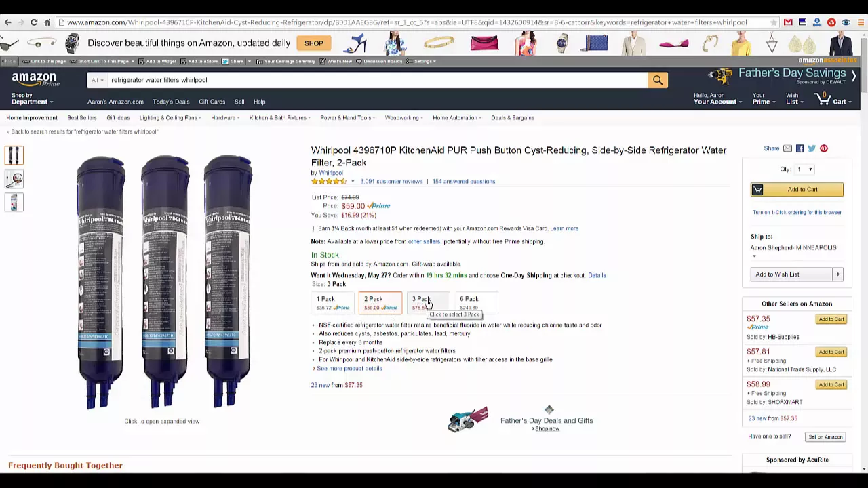The image size is (868, 488).
Task: Share by email envelope icon
Action: click(787, 148)
